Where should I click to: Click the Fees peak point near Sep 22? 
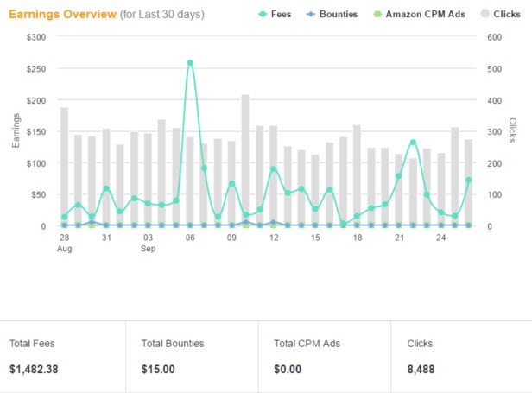[x=413, y=143]
